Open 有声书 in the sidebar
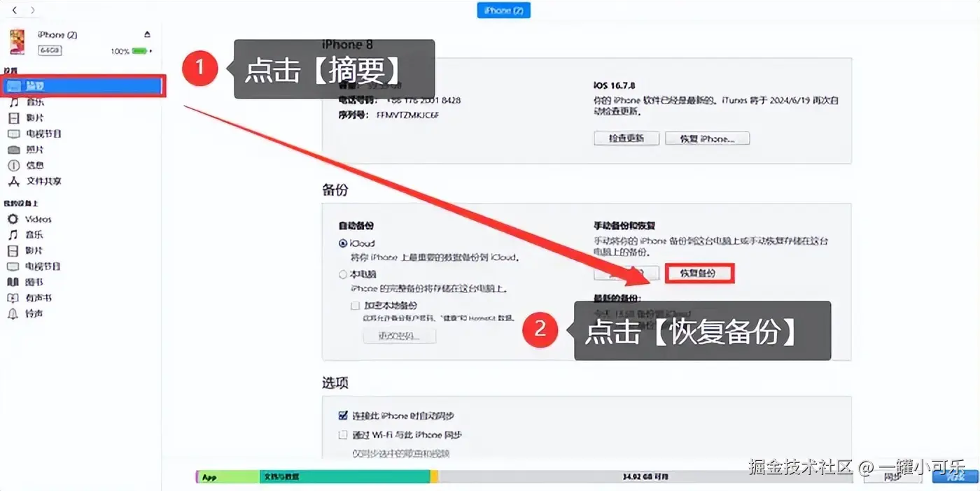This screenshot has height=491, width=980. pyautogui.click(x=38, y=298)
